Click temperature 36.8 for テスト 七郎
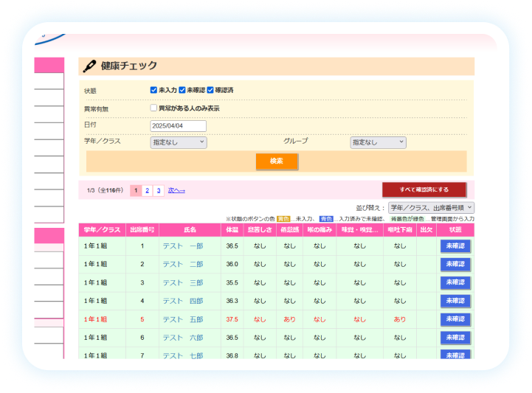This screenshot has width=532, height=393. point(232,355)
